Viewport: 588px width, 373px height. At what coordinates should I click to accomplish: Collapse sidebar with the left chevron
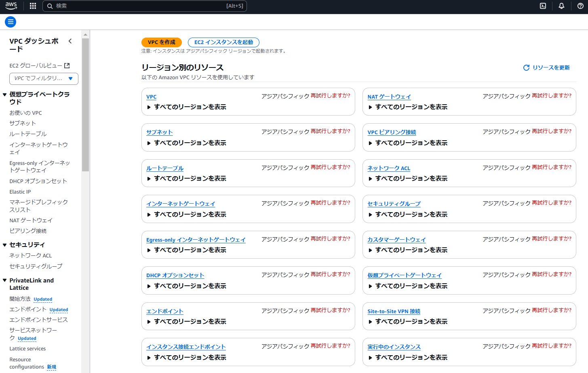(70, 41)
